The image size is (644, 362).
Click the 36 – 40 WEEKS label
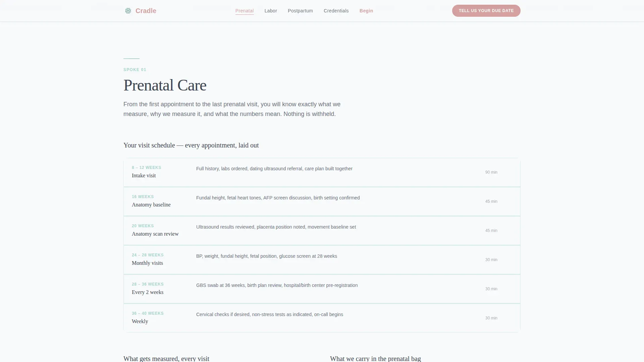click(x=148, y=313)
